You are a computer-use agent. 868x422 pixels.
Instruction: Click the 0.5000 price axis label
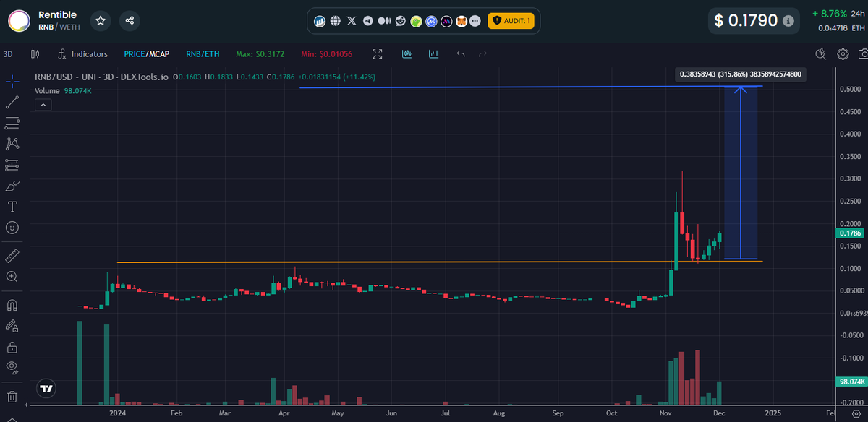point(851,89)
